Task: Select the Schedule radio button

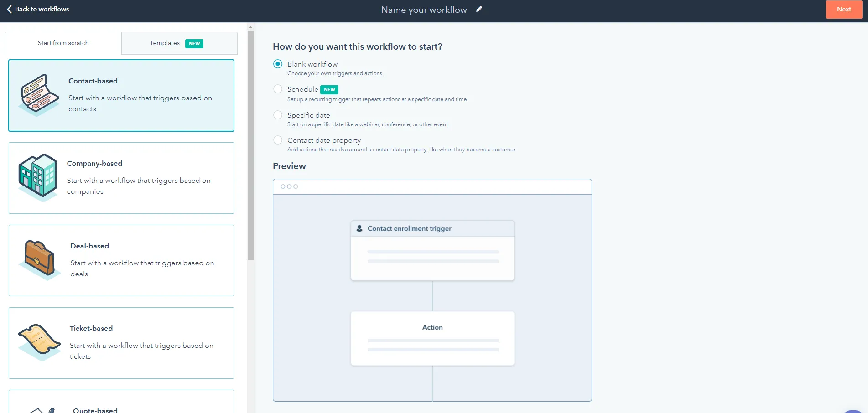Action: [278, 89]
